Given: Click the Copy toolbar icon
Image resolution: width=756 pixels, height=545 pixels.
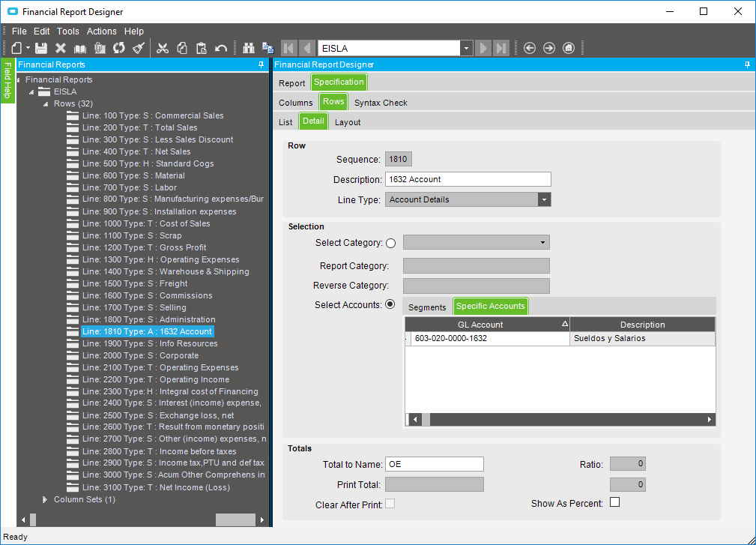Looking at the screenshot, I should (182, 48).
